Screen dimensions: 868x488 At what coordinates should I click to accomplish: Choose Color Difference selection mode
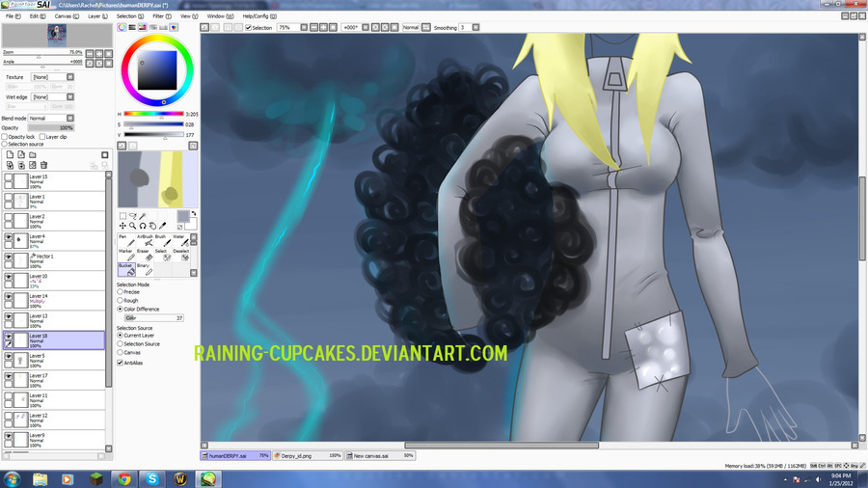click(121, 309)
